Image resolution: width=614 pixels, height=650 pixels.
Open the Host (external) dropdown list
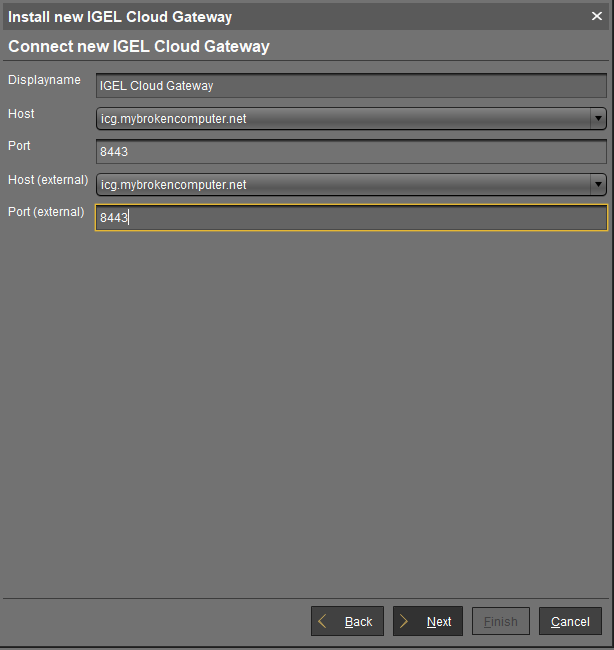(x=598, y=185)
